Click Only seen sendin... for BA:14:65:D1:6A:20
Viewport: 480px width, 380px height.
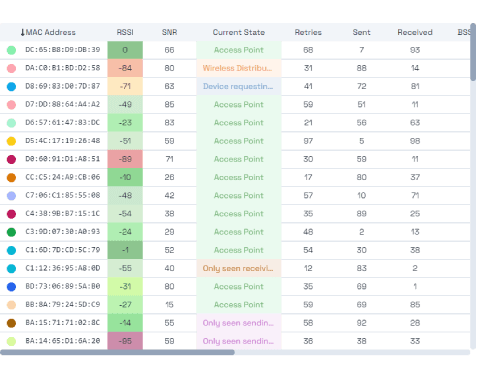239,341
